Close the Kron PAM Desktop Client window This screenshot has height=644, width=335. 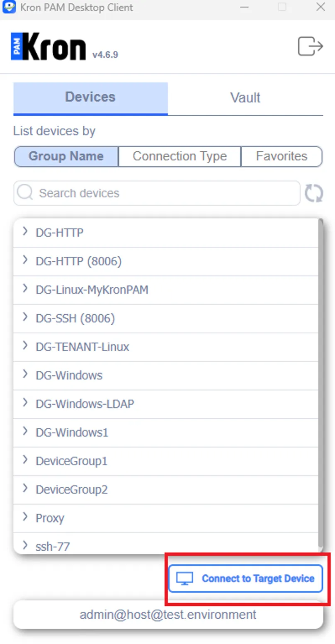(320, 7)
